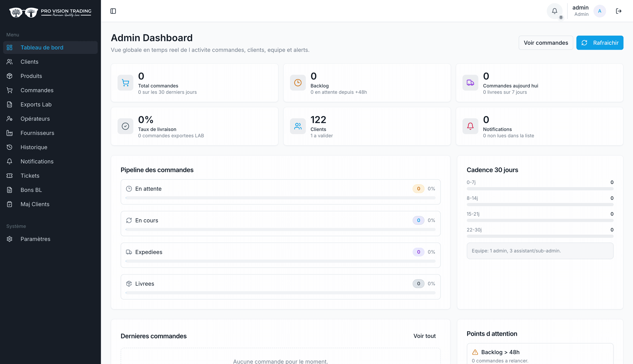
Task: Click the clock icon beside En attente
Action: [x=129, y=189]
